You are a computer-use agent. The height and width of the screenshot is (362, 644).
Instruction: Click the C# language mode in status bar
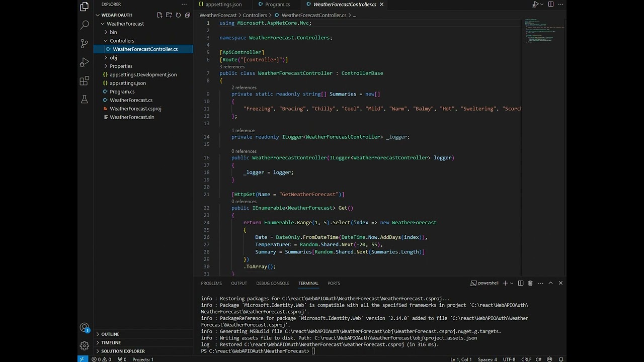pyautogui.click(x=538, y=359)
